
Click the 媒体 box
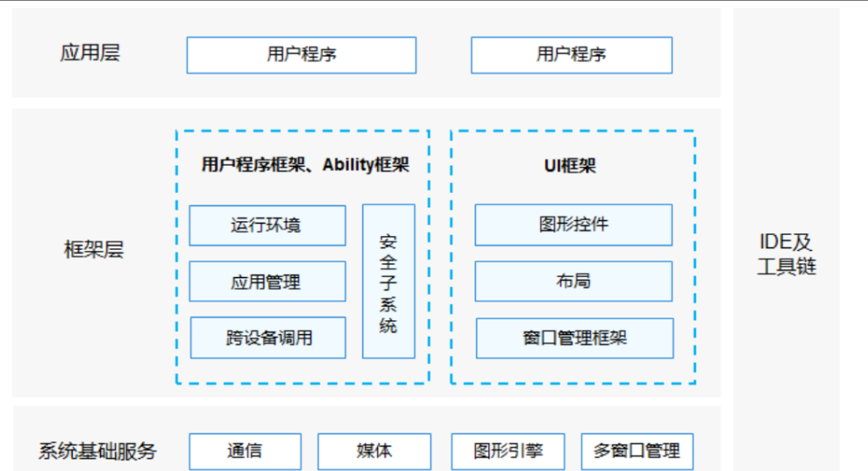click(374, 452)
